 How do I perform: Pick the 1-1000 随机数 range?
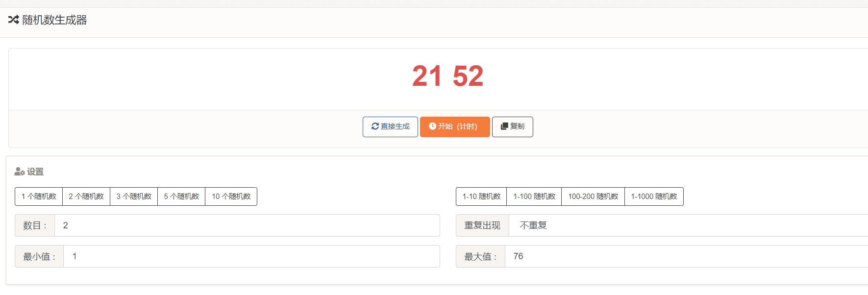coord(654,197)
